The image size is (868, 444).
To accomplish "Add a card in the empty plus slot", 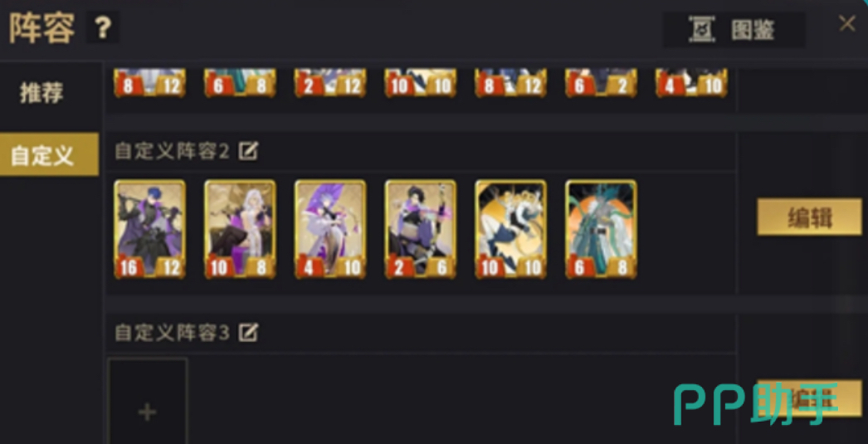I will click(x=147, y=401).
